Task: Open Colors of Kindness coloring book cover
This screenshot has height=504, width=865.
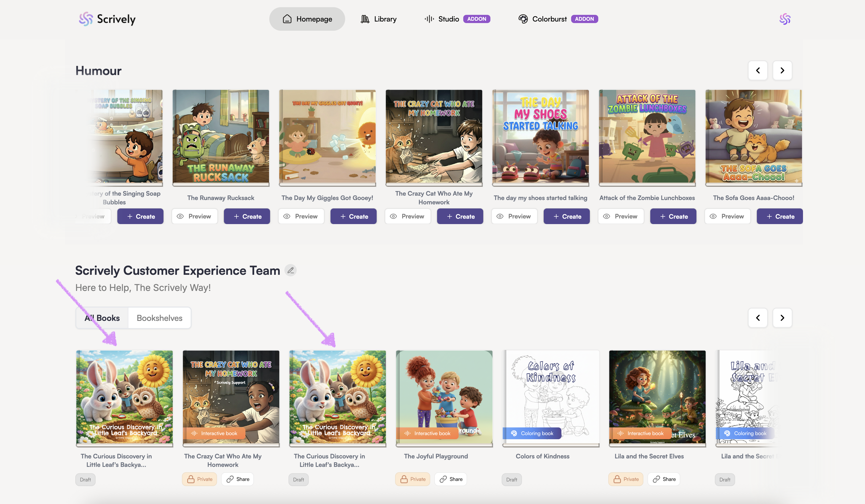Action: click(x=551, y=397)
